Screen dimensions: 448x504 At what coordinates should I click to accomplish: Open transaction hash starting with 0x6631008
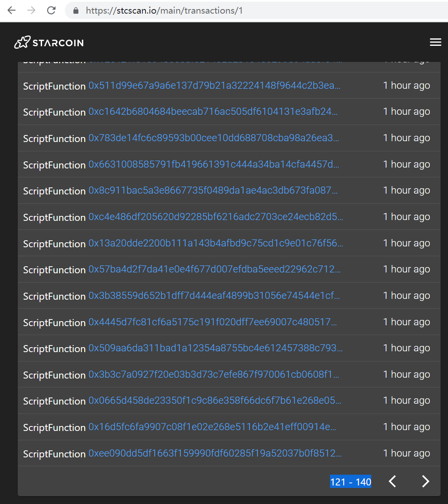tap(214, 164)
